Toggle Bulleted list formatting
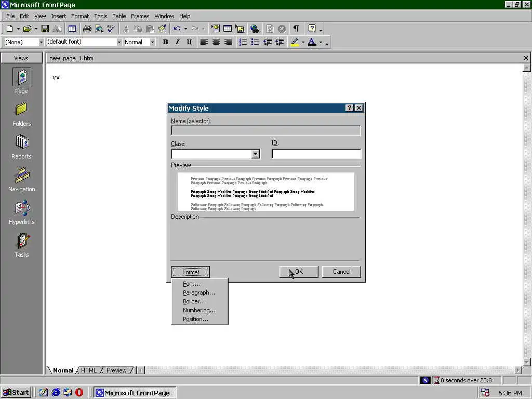 255,42
